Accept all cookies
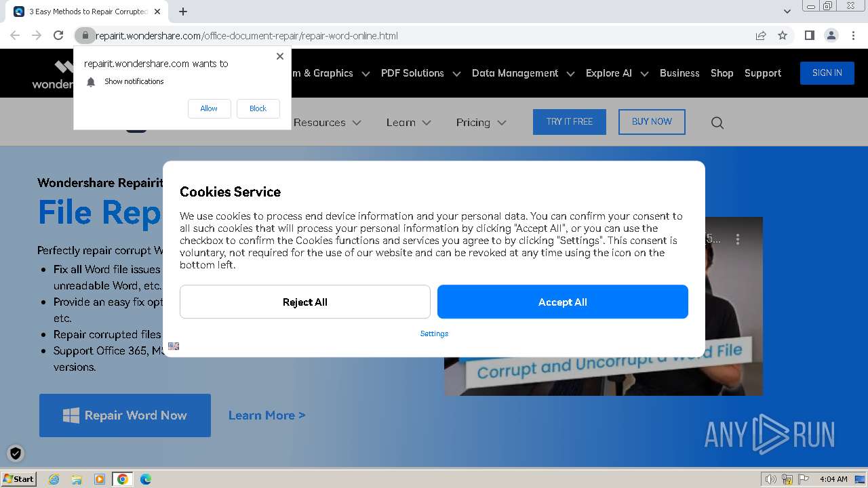The height and width of the screenshot is (488, 868). (x=563, y=302)
